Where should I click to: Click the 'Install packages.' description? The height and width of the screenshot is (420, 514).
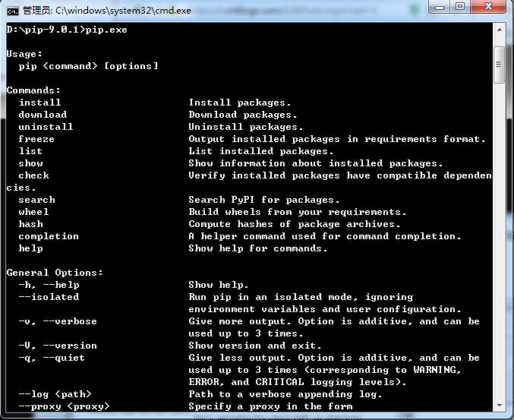click(240, 103)
